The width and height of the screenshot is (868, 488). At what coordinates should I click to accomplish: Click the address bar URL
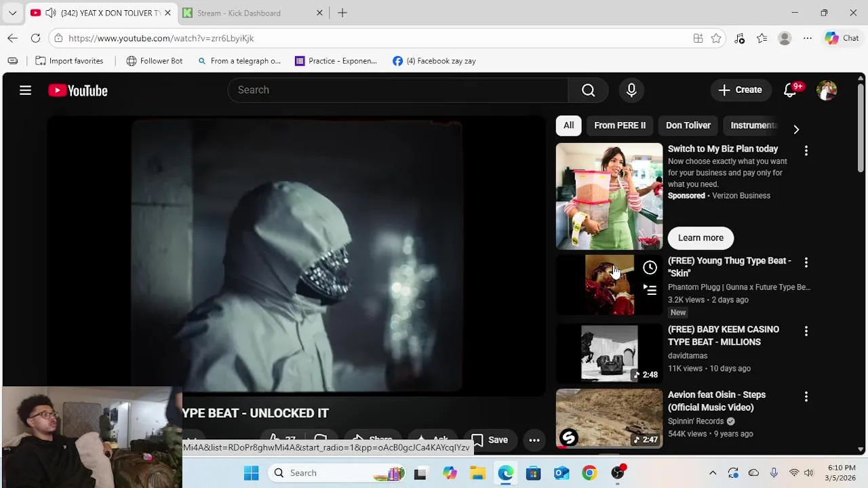point(161,39)
